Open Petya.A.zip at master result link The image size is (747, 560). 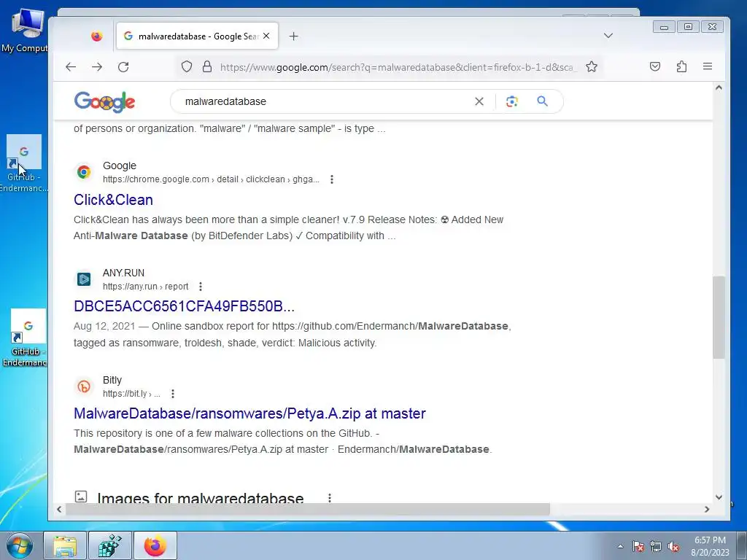point(249,413)
